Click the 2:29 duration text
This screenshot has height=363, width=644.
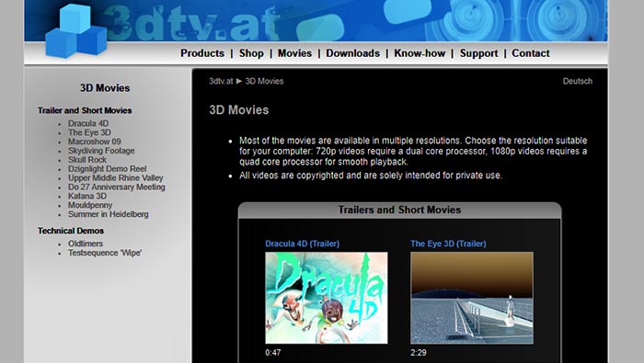(x=418, y=352)
